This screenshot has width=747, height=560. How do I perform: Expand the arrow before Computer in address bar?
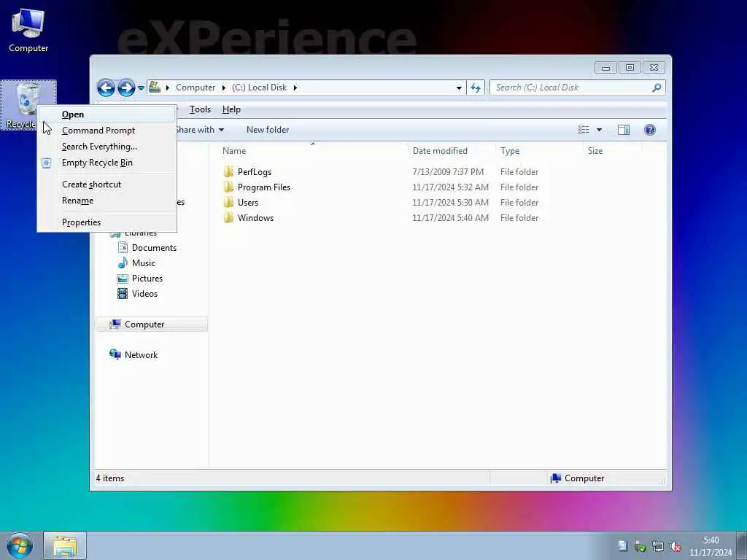[x=168, y=87]
